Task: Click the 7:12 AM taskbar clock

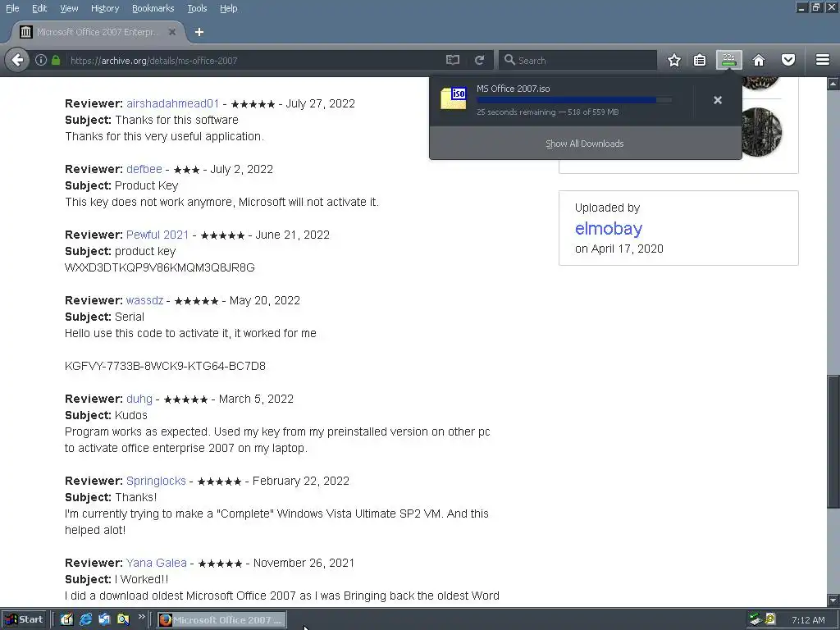Action: coord(808,620)
